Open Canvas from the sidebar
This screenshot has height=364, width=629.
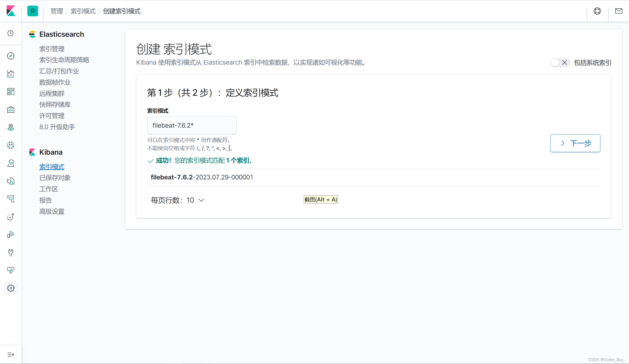(10, 110)
